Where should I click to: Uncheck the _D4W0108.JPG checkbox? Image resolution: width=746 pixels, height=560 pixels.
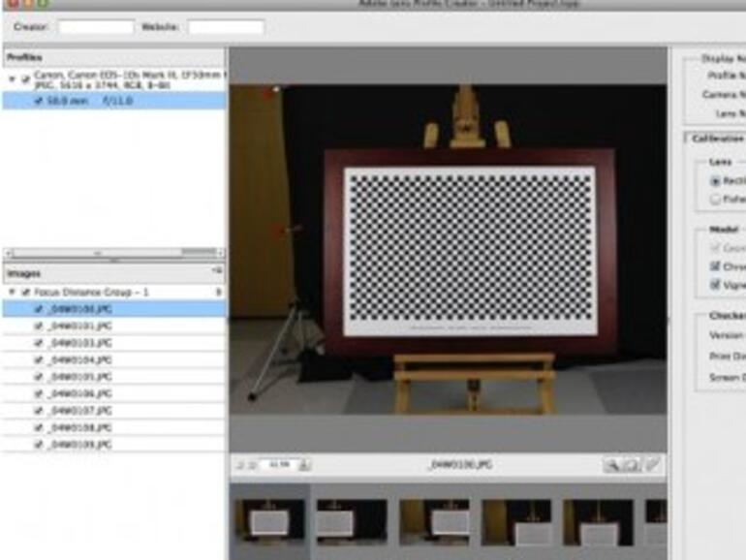(39, 427)
